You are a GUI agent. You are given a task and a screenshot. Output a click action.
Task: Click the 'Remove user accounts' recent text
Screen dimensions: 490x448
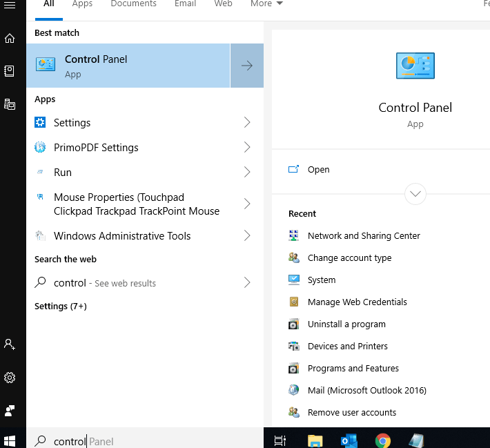[x=352, y=412]
